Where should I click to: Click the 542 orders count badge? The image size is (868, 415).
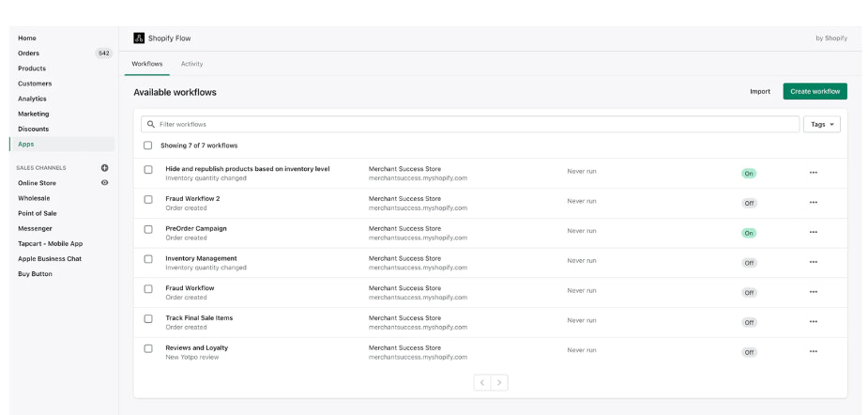tap(103, 54)
